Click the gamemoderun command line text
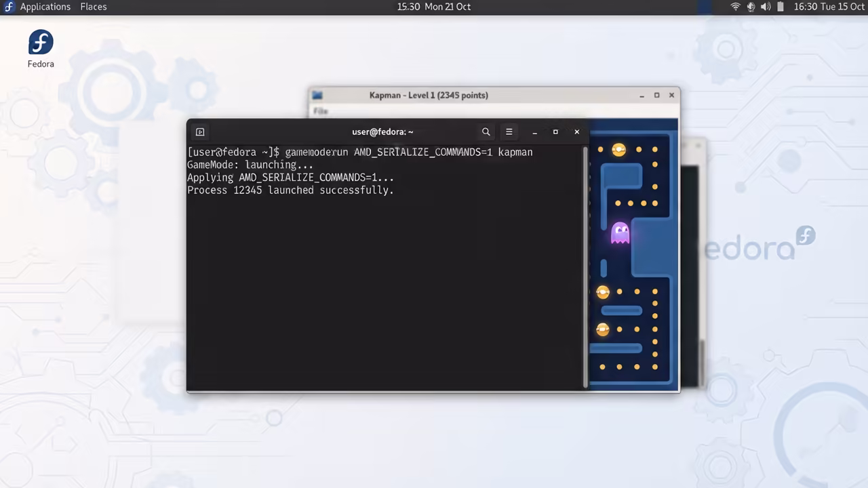 click(x=409, y=152)
